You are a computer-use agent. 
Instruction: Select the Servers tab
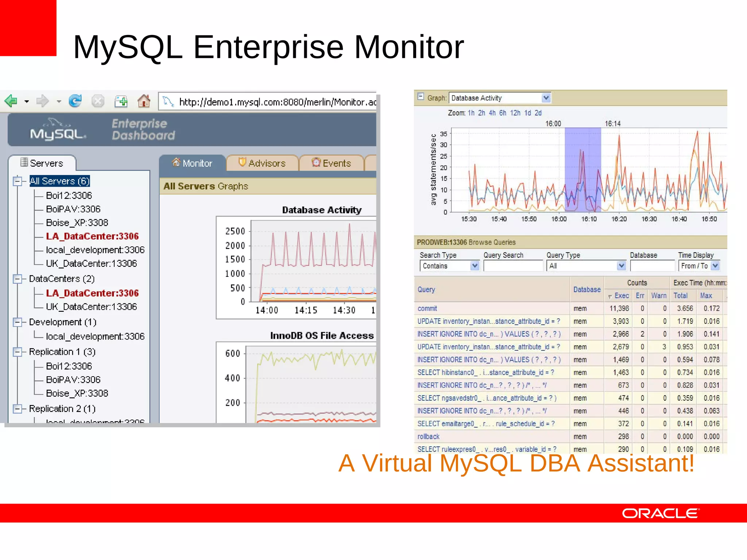tap(42, 163)
